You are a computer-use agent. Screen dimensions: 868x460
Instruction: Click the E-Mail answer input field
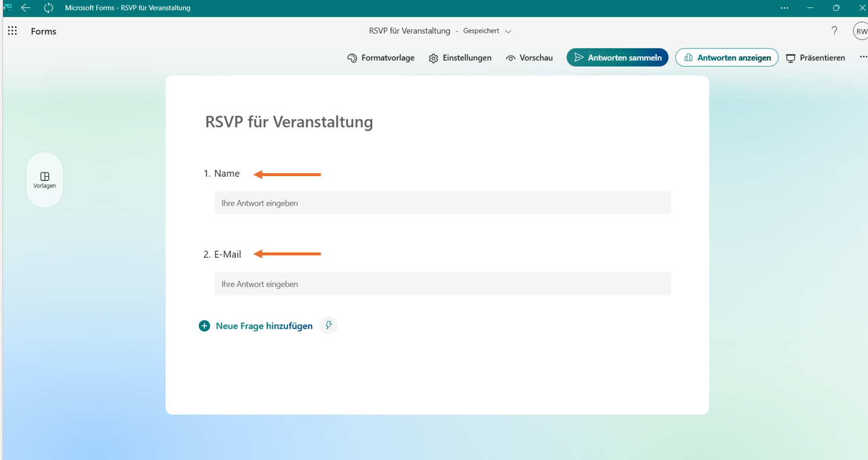point(442,284)
